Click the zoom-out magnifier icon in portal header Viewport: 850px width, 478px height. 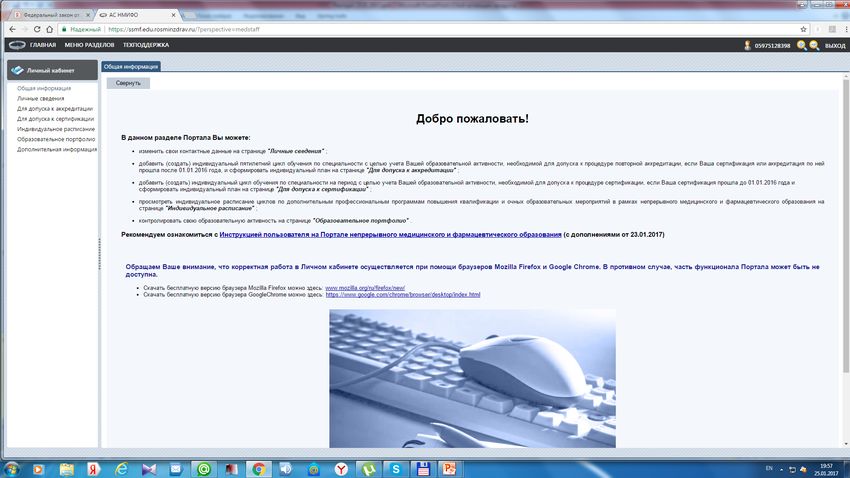point(814,46)
